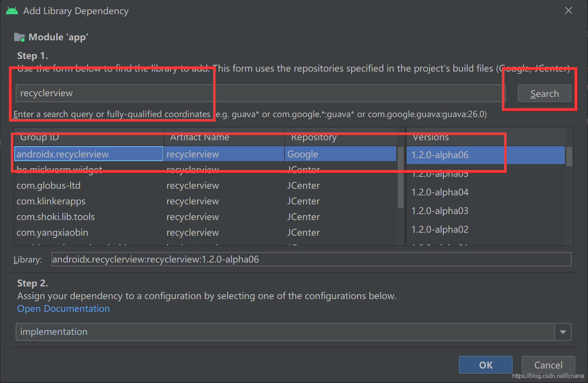The width and height of the screenshot is (588, 383).
Task: Cancel the Add Library Dependency dialog
Action: coord(548,365)
